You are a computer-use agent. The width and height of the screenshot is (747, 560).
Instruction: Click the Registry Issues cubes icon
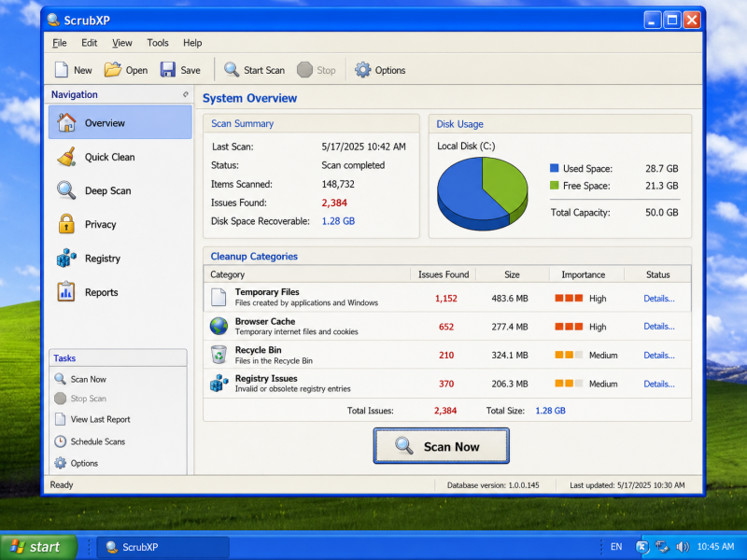[218, 384]
